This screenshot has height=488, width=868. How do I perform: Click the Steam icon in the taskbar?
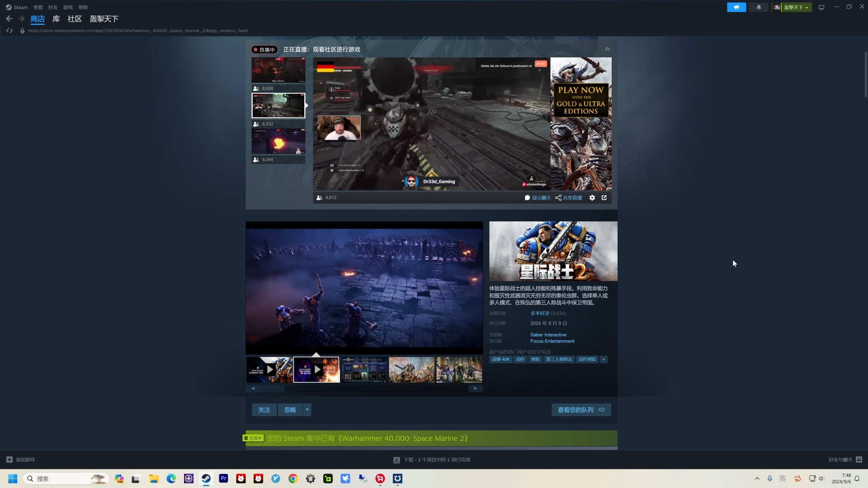pos(206,479)
